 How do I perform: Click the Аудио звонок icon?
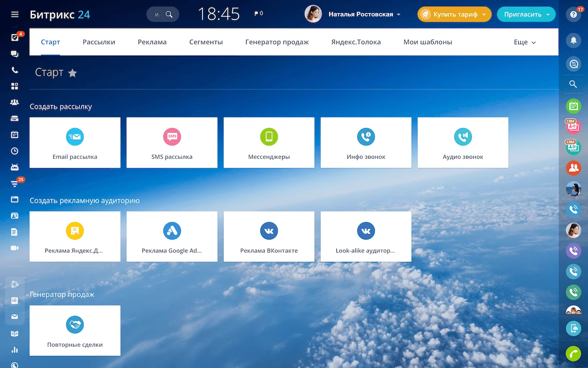point(463,137)
